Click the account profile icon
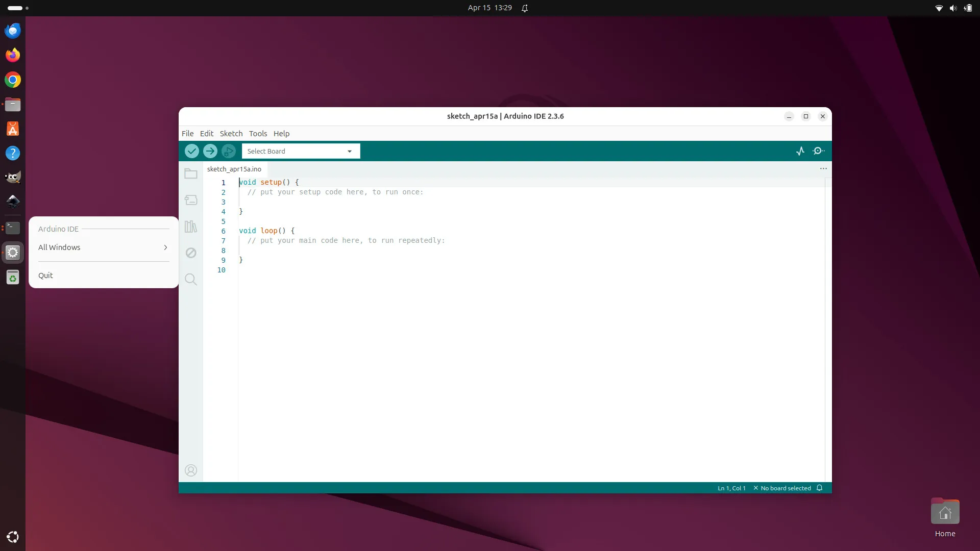The height and width of the screenshot is (551, 980). tap(191, 470)
